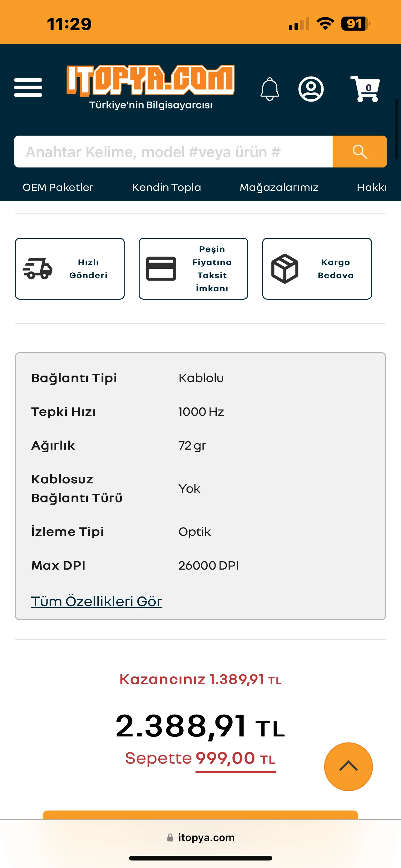The image size is (401, 868).
Task: View the shopping cart
Action: [x=365, y=89]
